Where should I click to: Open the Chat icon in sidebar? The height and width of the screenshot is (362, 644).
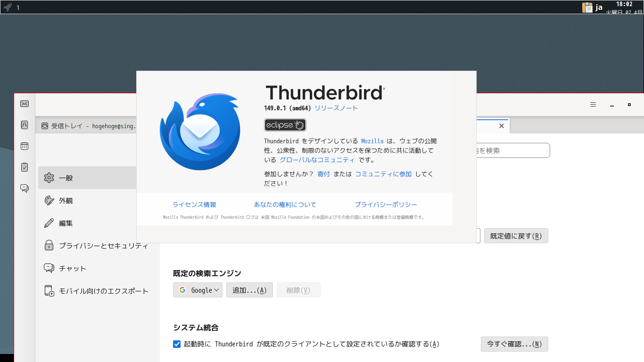(x=25, y=188)
